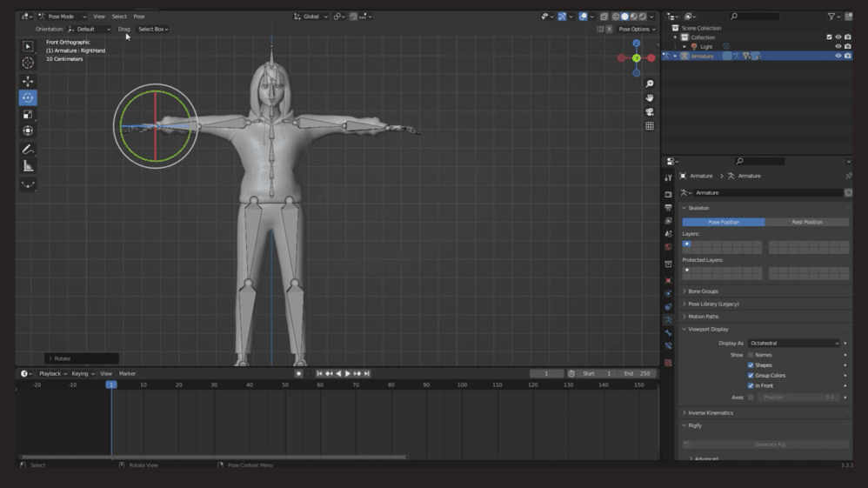Hide the Light in viewport
868x488 pixels.
point(838,46)
